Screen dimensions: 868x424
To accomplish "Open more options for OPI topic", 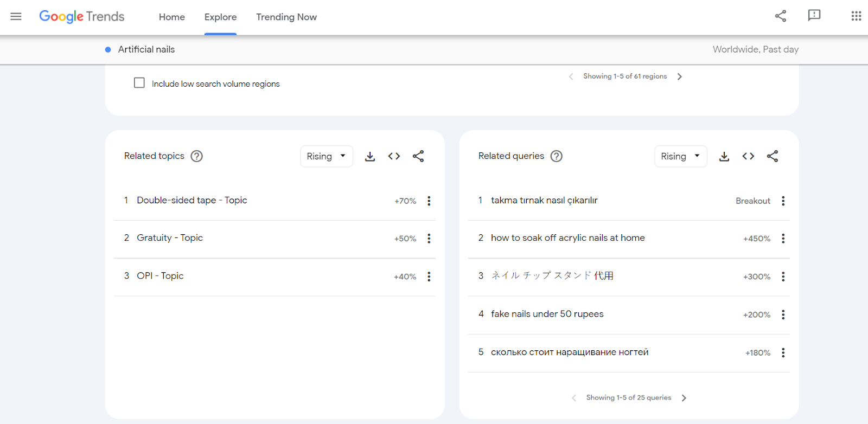I will click(429, 277).
